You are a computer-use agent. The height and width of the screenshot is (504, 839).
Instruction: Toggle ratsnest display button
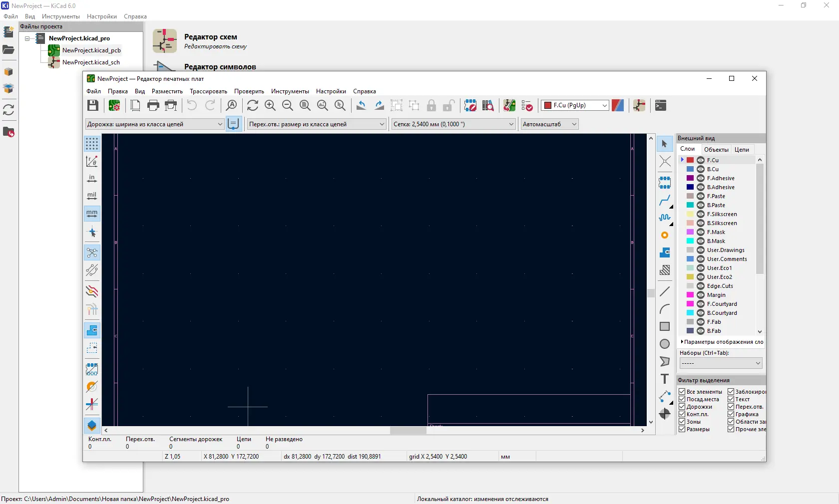tap(92, 253)
